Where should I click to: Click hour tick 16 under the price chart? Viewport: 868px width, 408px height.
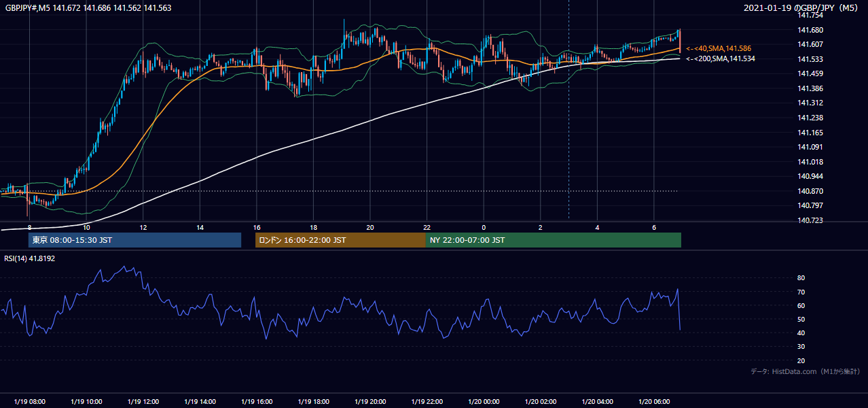click(x=257, y=227)
